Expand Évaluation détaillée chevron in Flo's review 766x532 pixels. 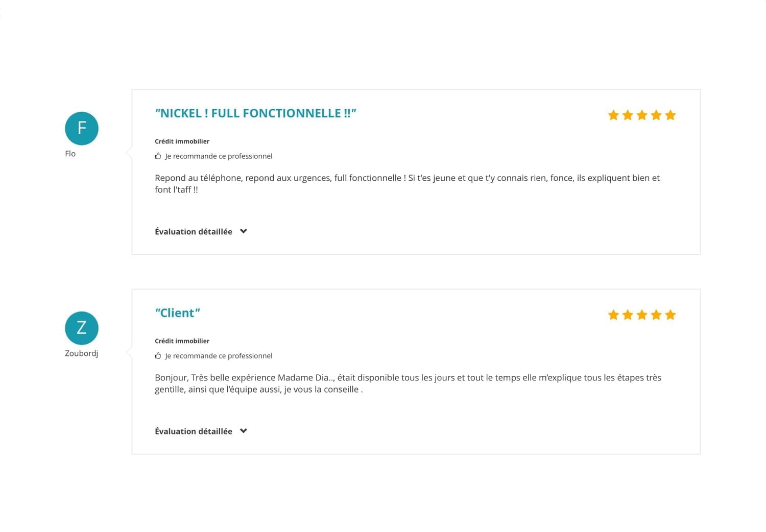pos(244,231)
